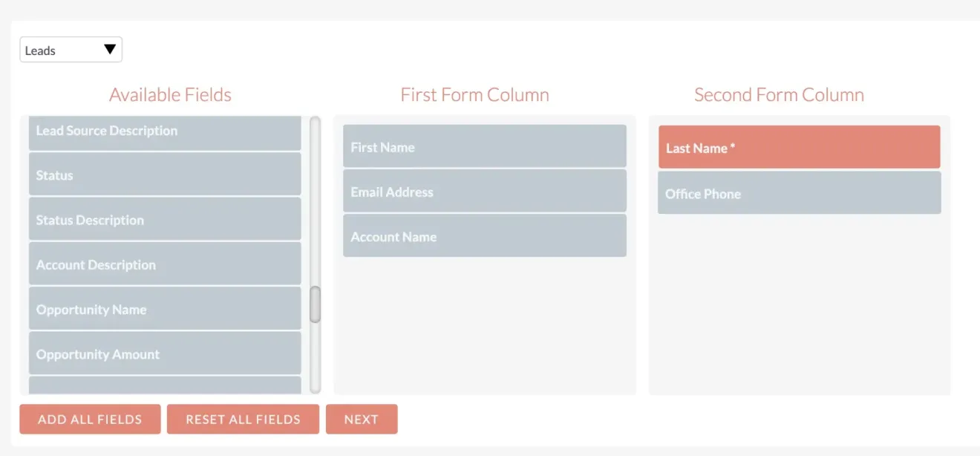The image size is (980, 456).
Task: Click the Office Phone field in second column
Action: pos(800,192)
